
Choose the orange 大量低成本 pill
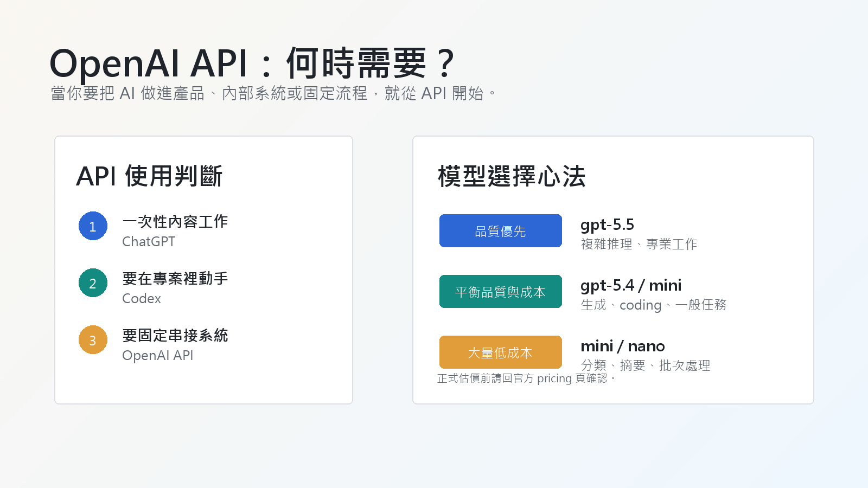[500, 352]
